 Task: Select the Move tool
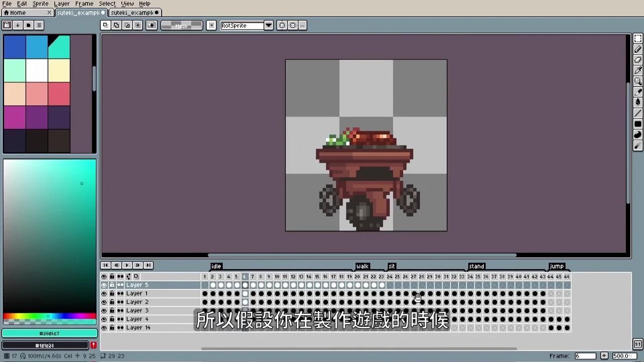638,92
